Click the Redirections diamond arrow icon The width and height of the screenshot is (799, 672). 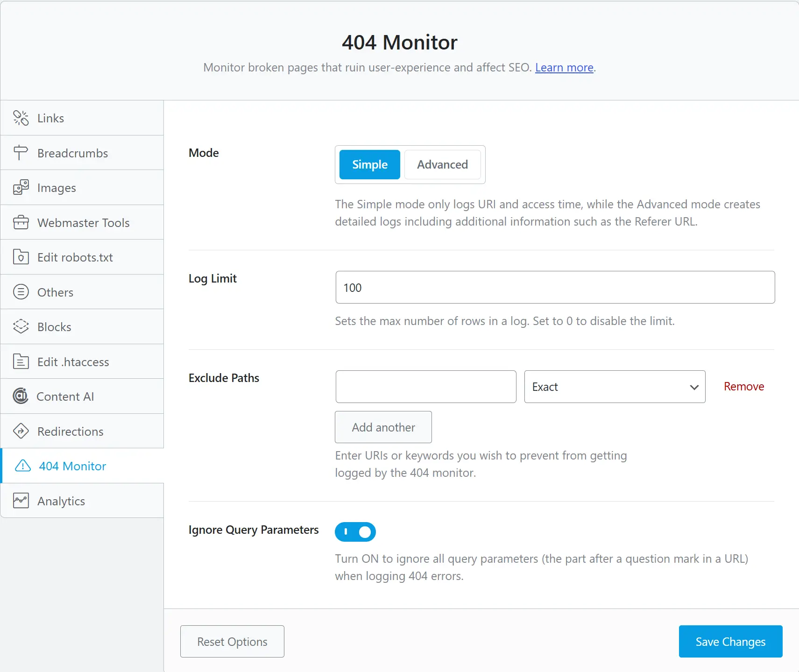pos(21,431)
